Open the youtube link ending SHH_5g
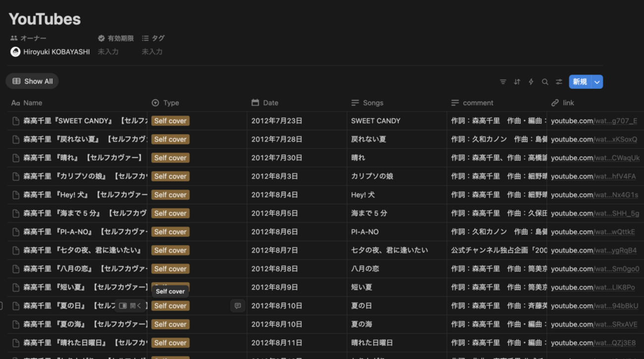 595,213
